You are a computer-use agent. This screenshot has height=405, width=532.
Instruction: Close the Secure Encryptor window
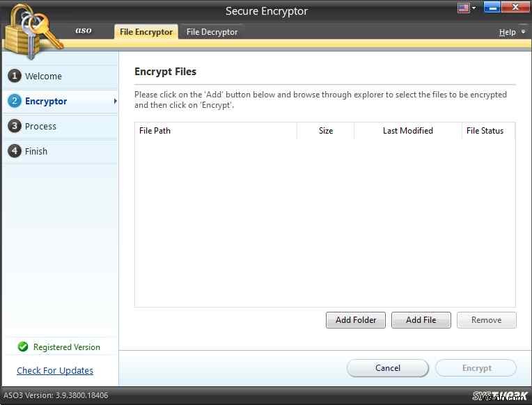pyautogui.click(x=515, y=7)
